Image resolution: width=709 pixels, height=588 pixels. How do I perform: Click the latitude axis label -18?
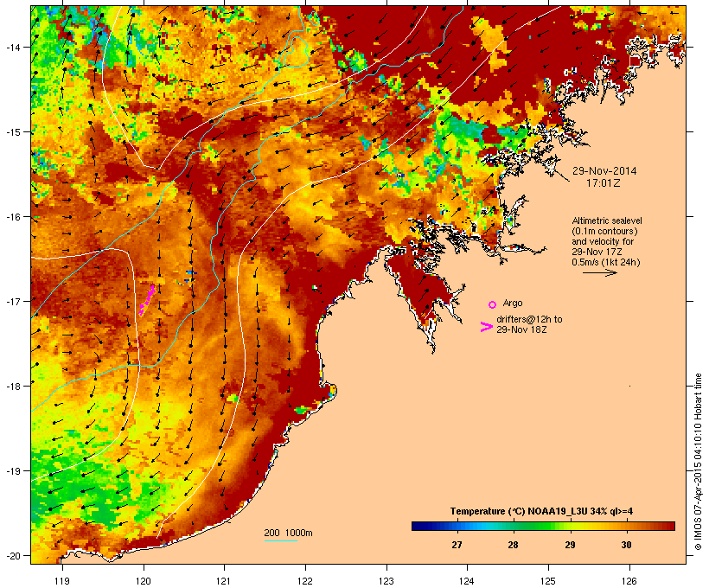(13, 386)
